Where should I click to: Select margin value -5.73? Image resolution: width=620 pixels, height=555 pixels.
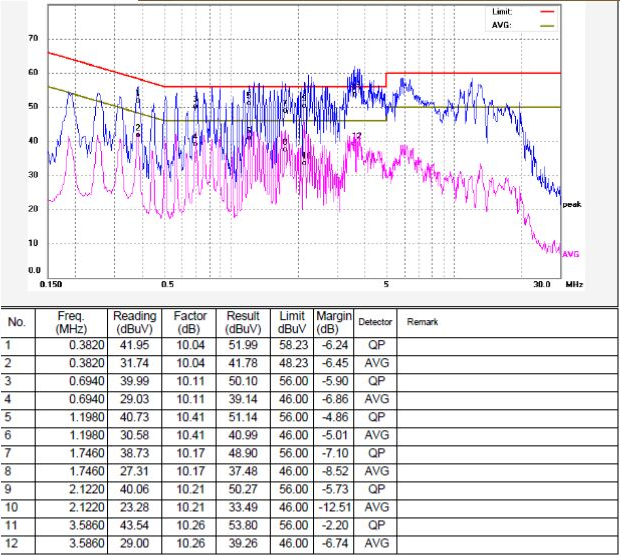335,489
